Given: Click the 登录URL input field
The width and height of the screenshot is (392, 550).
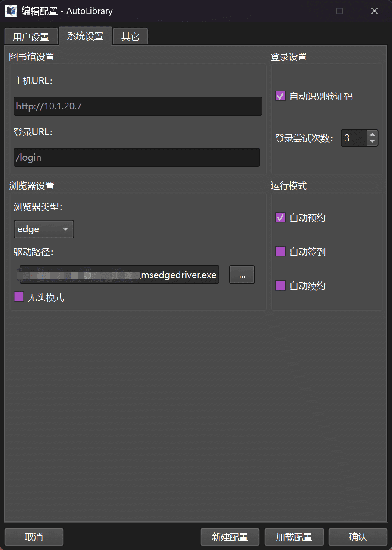Looking at the screenshot, I should tap(137, 158).
